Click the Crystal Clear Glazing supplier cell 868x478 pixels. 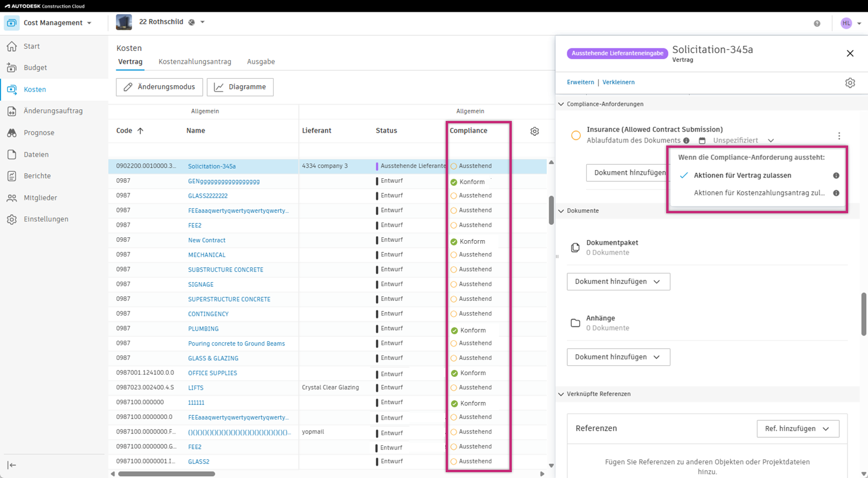[330, 387]
